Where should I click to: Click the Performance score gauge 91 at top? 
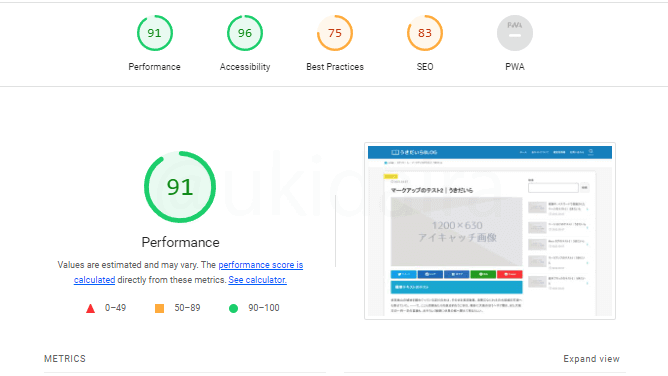tap(155, 33)
